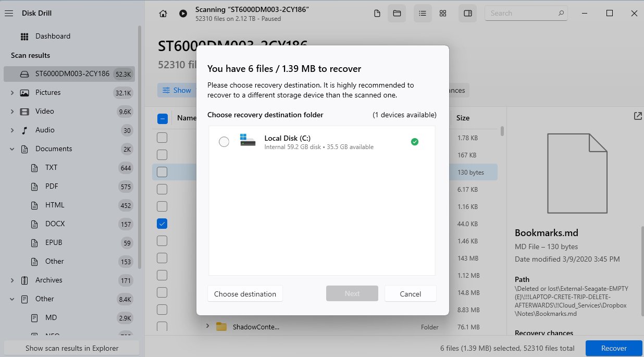Switch to folder view icon in toolbar
The width and height of the screenshot is (644, 357).
pyautogui.click(x=397, y=14)
